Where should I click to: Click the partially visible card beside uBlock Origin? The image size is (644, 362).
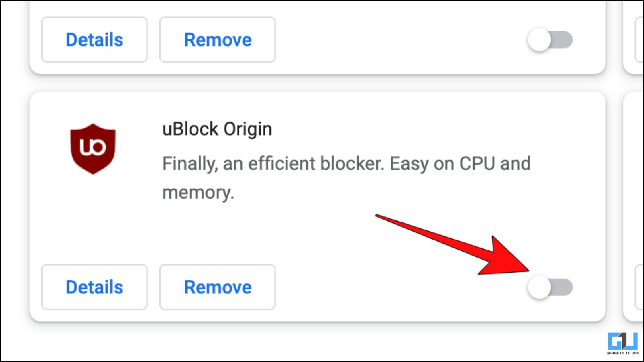click(x=634, y=206)
